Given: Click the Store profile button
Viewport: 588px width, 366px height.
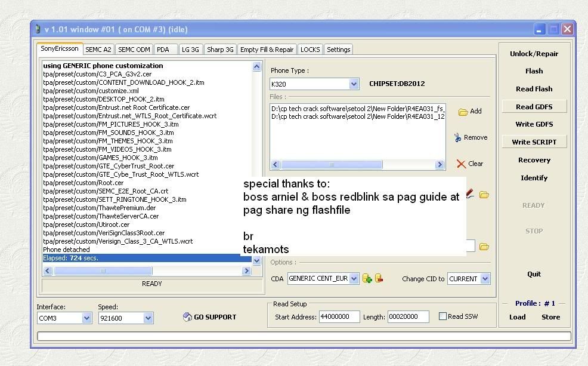Looking at the screenshot, I should click(551, 317).
